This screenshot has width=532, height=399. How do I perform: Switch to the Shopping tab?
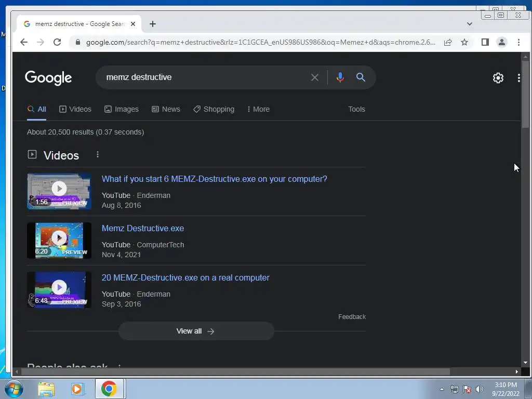click(x=214, y=109)
